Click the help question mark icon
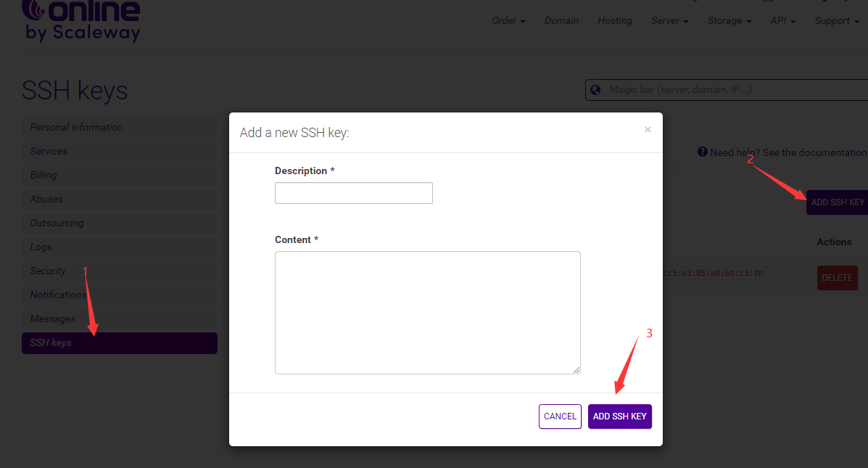The image size is (868, 468). click(x=702, y=152)
